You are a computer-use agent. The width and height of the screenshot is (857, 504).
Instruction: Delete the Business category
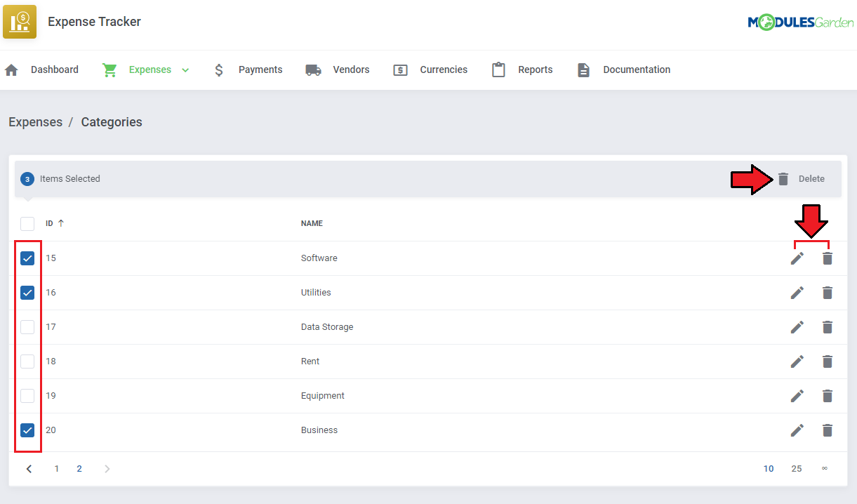tap(828, 430)
